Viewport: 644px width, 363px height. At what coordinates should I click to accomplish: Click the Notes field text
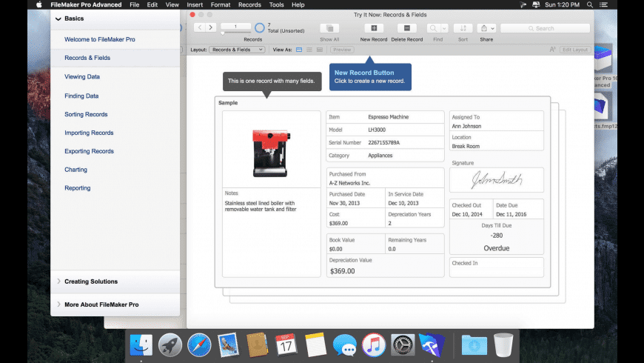(261, 206)
